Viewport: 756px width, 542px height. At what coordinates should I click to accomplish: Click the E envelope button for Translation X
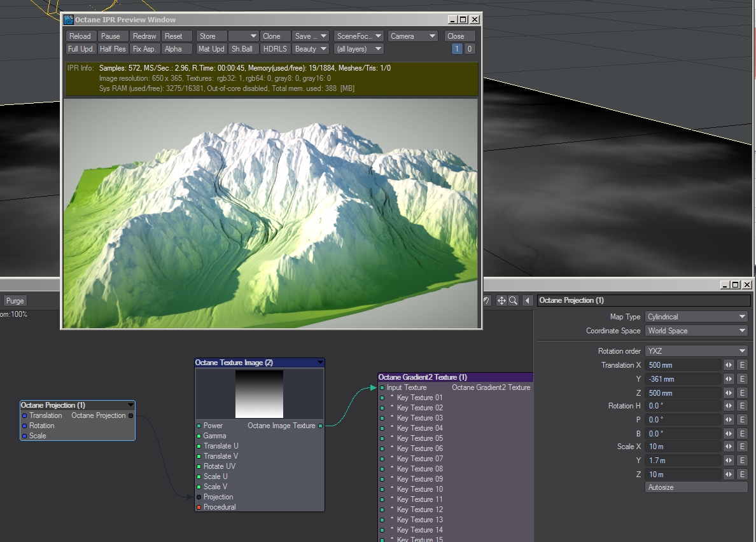741,365
